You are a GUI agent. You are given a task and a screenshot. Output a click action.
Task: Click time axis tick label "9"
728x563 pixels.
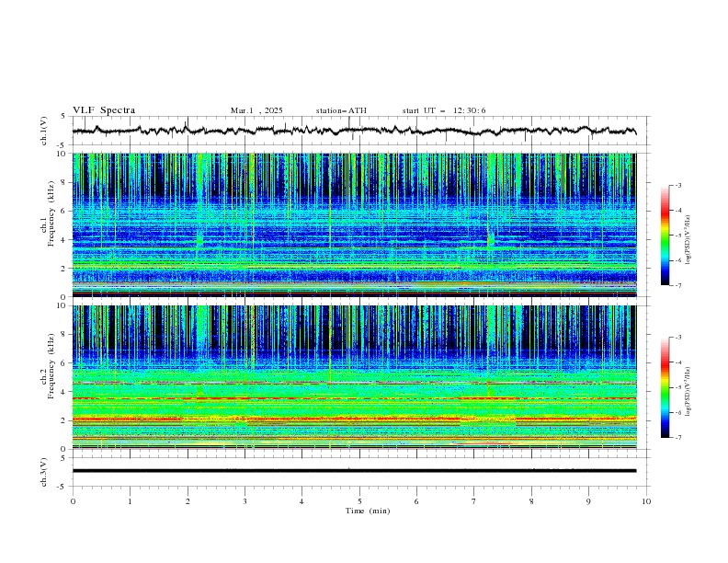[588, 501]
